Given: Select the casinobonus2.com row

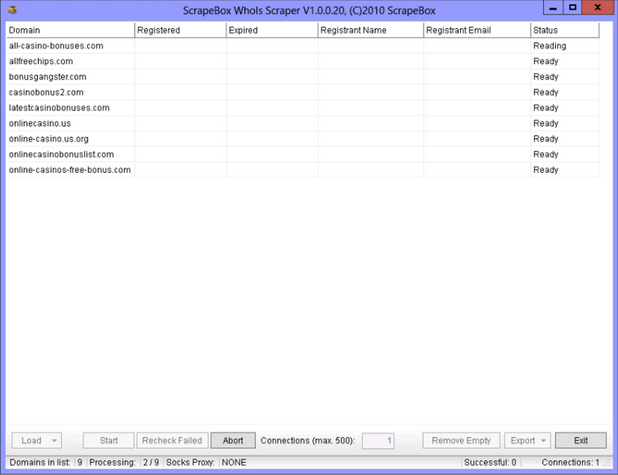Looking at the screenshot, I should pos(303,92).
